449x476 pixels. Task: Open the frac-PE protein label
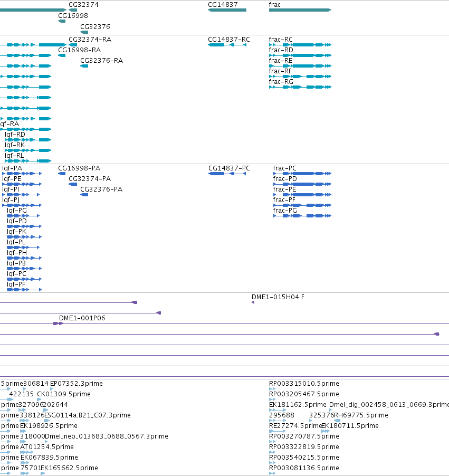284,189
